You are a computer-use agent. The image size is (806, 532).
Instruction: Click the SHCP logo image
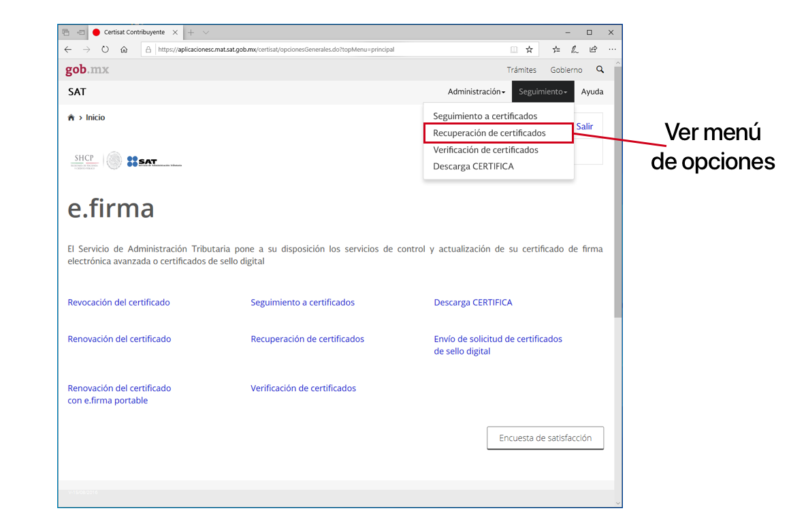tap(84, 161)
